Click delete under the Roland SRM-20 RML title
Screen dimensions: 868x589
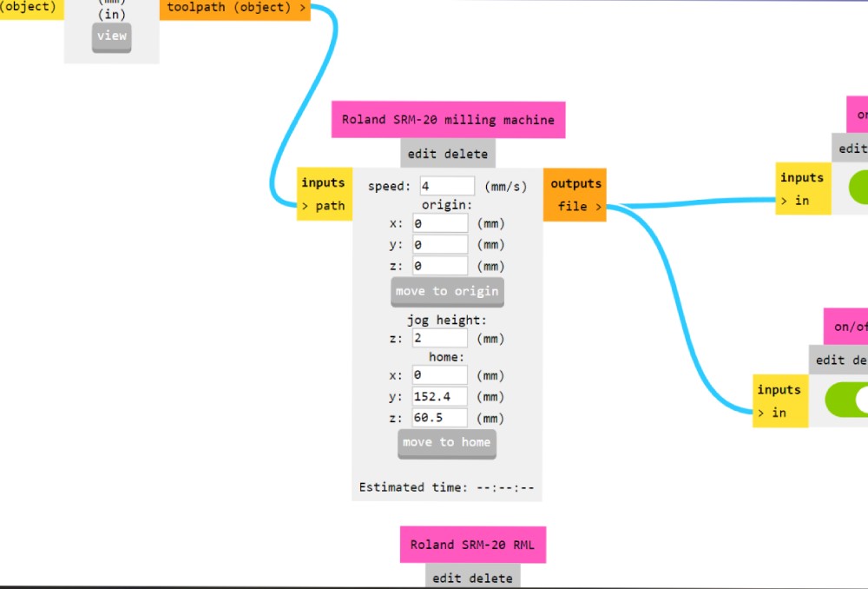tap(490, 579)
